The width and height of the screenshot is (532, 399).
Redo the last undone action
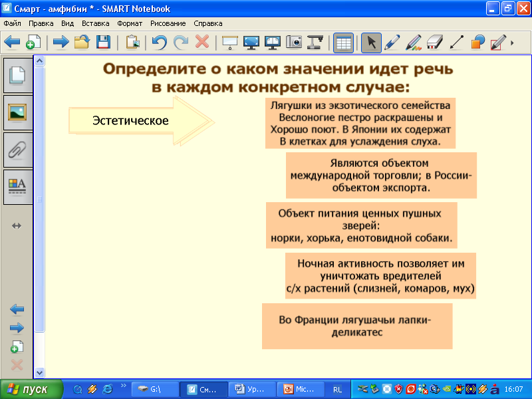point(181,43)
